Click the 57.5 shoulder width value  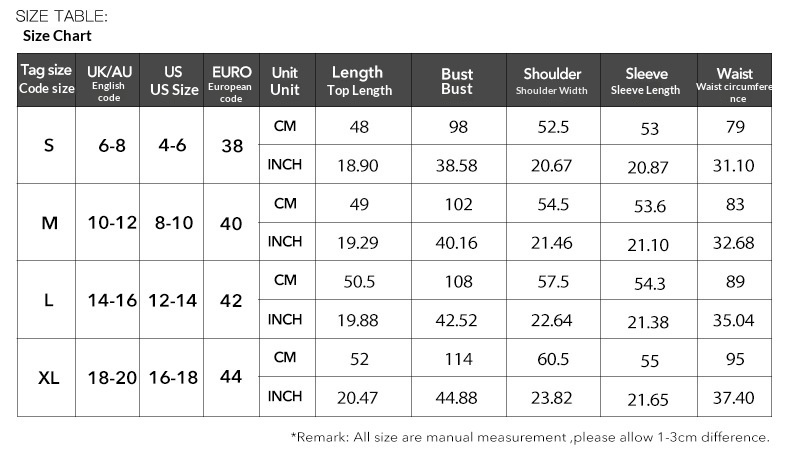coord(553,282)
